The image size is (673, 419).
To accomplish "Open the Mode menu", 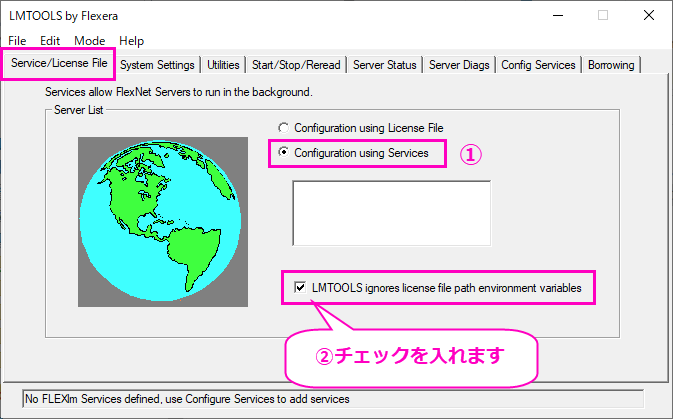I will 89,41.
